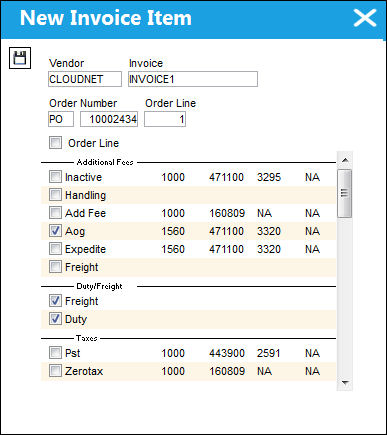Screen dimensions: 387x435
Task: Click the scrollbar down arrow
Action: coord(345,382)
